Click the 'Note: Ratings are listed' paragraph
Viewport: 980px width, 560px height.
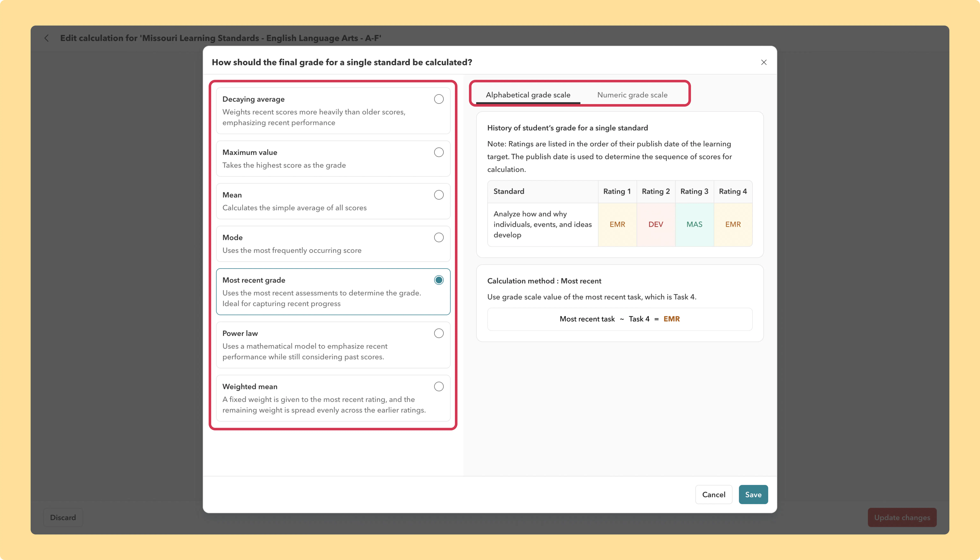(x=609, y=157)
